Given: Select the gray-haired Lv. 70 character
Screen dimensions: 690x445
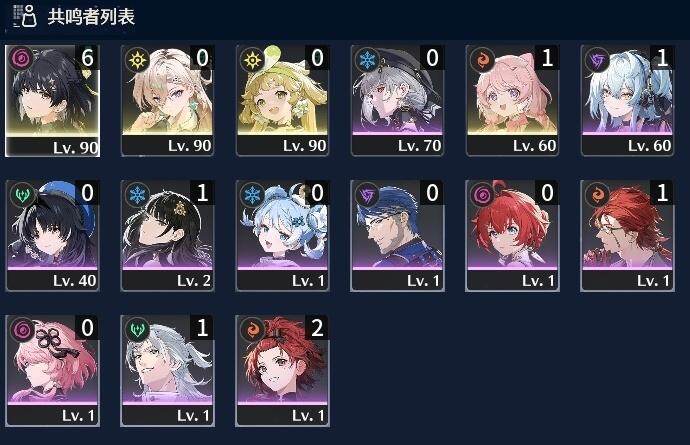Looking at the screenshot, I should point(397,100).
